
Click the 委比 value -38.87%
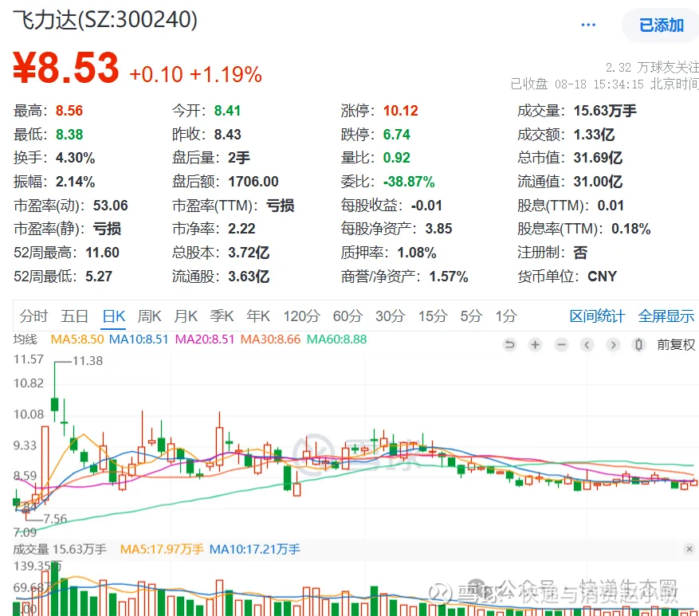tap(409, 182)
